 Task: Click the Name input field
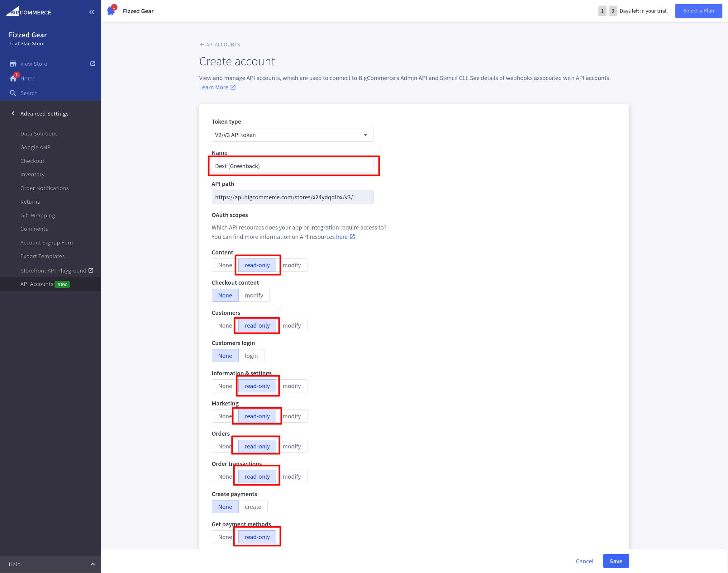tap(292, 166)
